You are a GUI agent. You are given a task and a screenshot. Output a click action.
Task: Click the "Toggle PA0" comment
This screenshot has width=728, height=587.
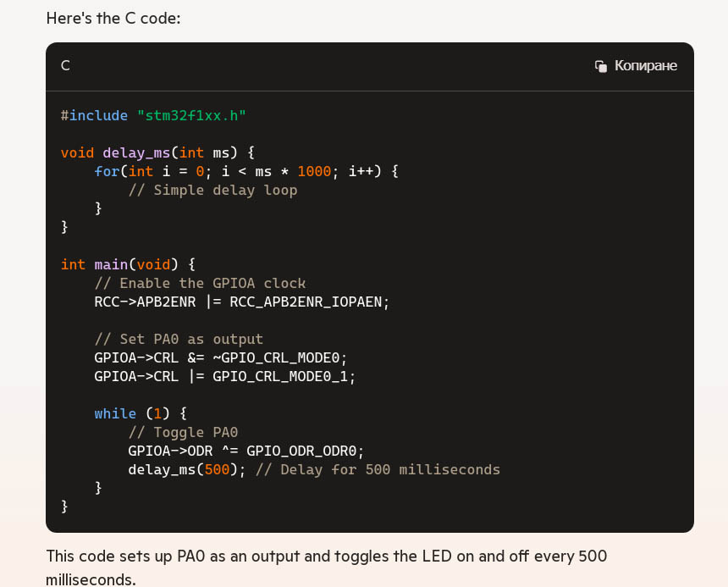pos(183,432)
